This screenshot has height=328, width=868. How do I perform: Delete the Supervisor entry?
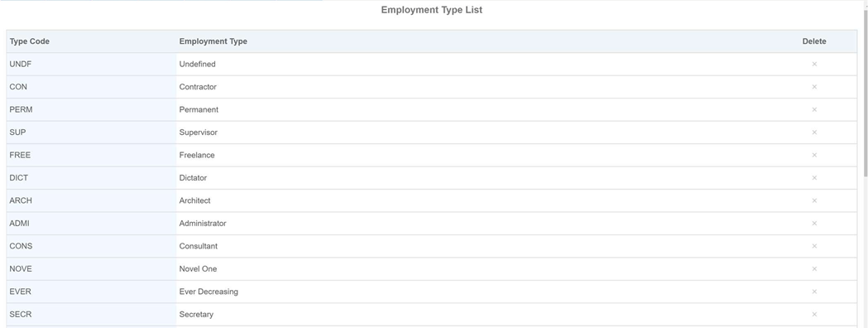point(813,133)
